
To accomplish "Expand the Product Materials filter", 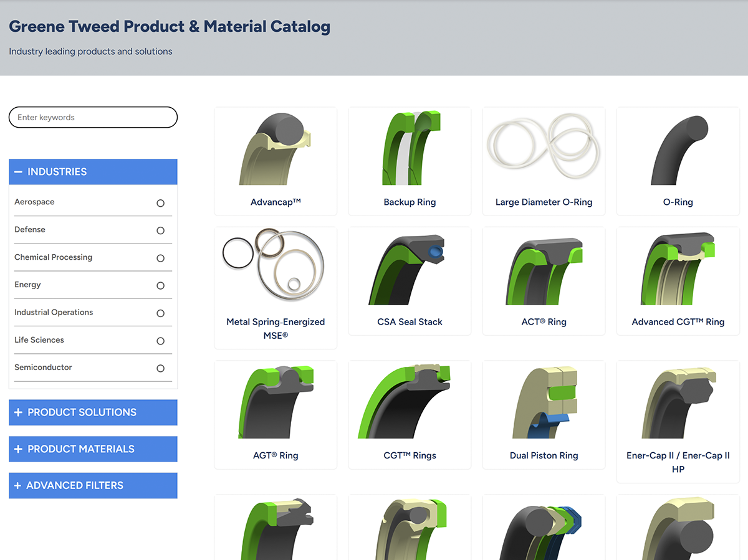I will [x=93, y=449].
